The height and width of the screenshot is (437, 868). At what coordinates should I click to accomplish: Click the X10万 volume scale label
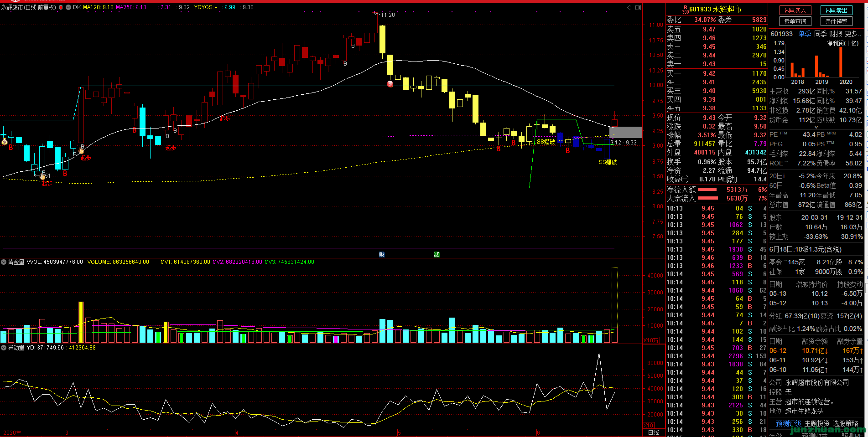(x=651, y=340)
